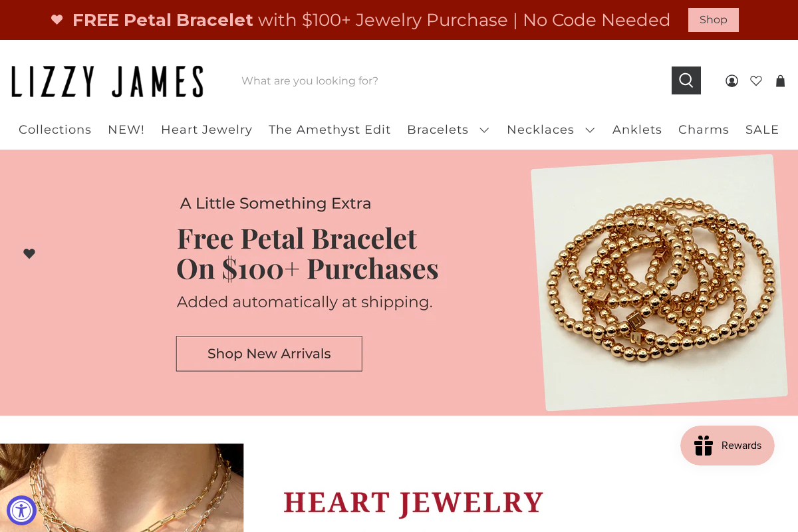This screenshot has width=798, height=532.
Task: Open the account login icon
Action: pos(731,80)
